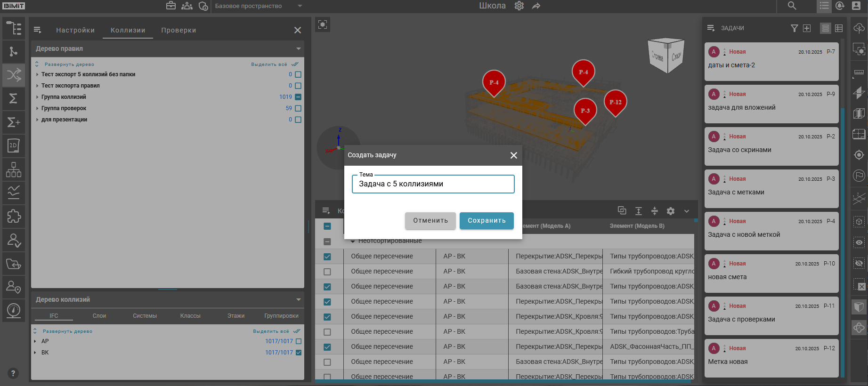Click the filter icon in tasks panel
This screenshot has height=386, width=868.
point(794,28)
